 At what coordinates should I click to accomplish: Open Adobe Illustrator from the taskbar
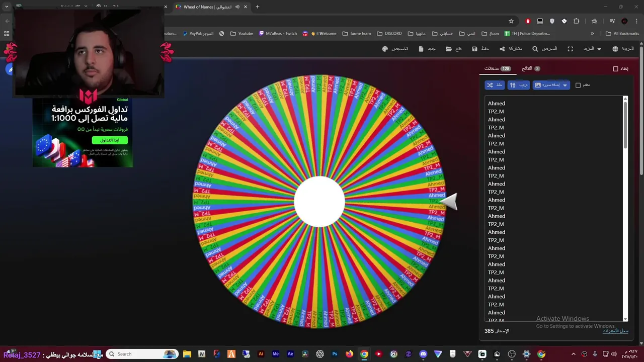(x=261, y=354)
